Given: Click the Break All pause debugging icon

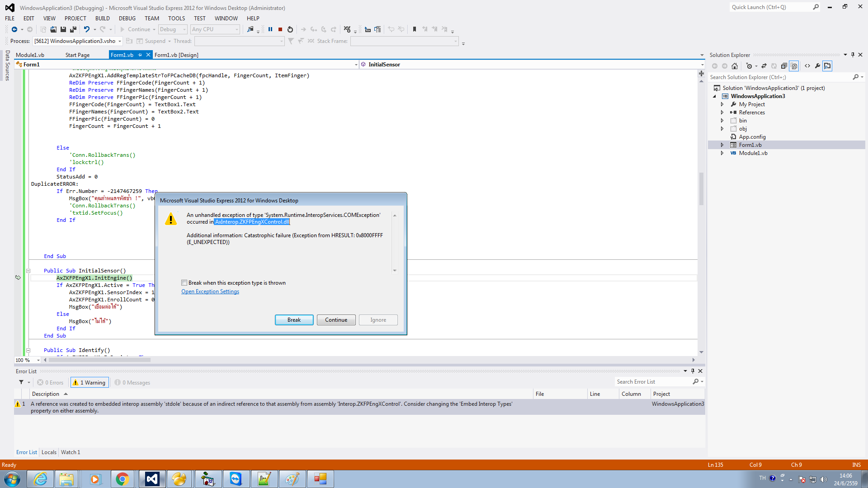Looking at the screenshot, I should point(270,29).
